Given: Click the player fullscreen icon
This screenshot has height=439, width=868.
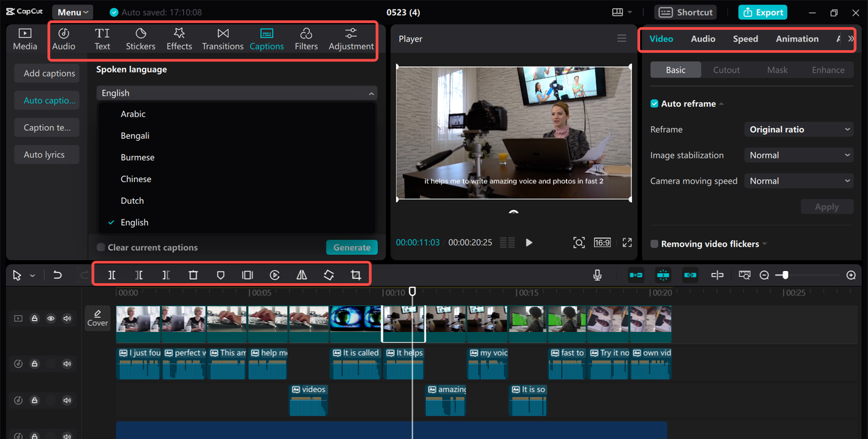Looking at the screenshot, I should [x=627, y=243].
